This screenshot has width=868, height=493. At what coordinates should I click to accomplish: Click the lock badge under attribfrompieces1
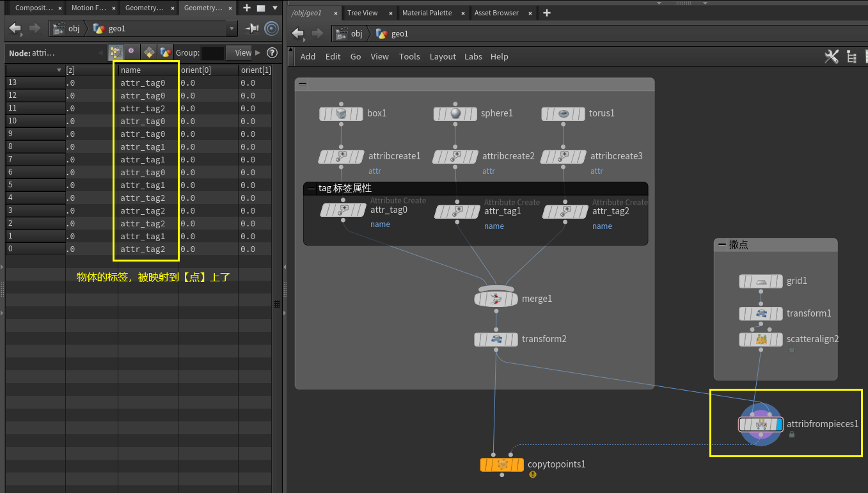click(x=792, y=435)
